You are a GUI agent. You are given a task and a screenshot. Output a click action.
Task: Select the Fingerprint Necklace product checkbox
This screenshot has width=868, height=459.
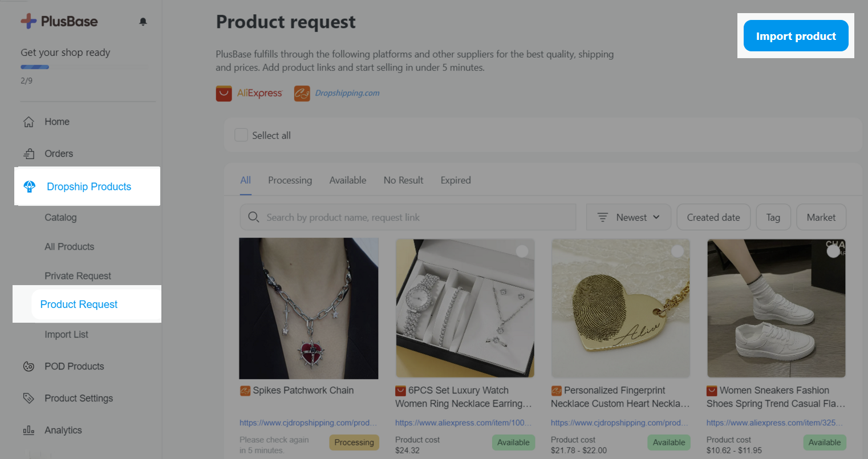coord(678,251)
